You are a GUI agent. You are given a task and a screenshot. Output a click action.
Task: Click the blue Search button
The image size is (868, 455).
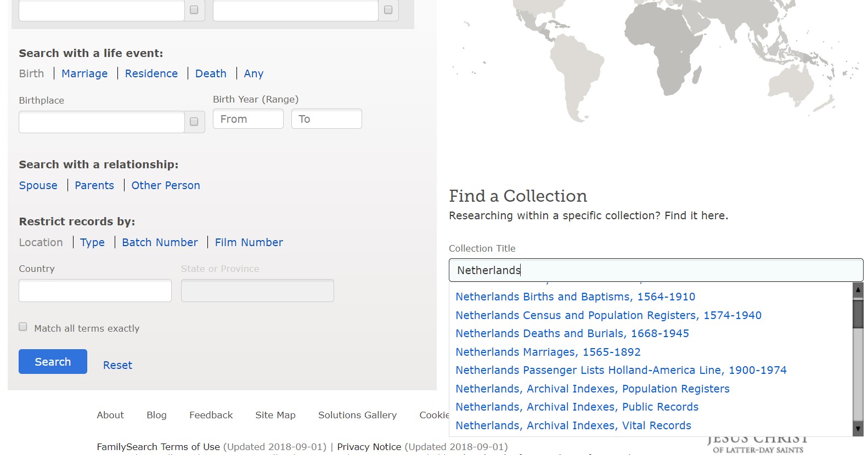pyautogui.click(x=53, y=362)
